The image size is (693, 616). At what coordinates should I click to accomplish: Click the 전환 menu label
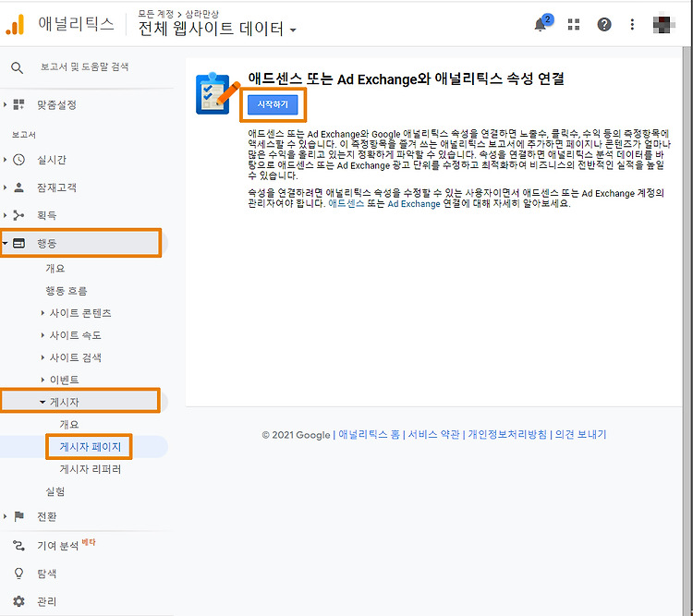(x=46, y=516)
